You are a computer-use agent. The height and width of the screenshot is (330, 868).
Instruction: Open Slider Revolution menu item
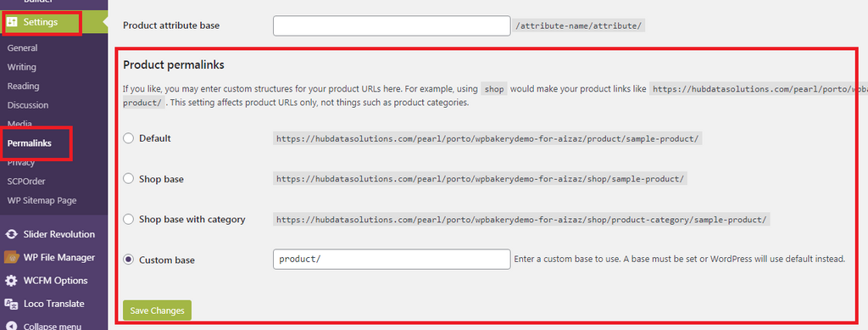58,234
